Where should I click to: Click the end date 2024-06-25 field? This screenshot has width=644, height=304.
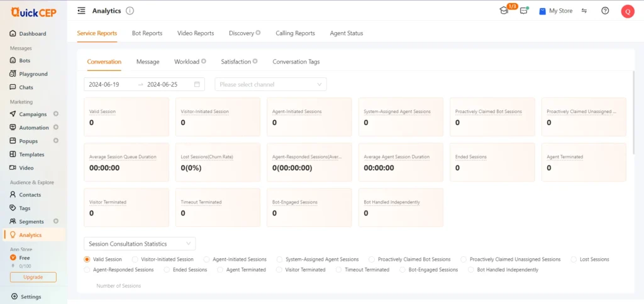click(x=162, y=84)
